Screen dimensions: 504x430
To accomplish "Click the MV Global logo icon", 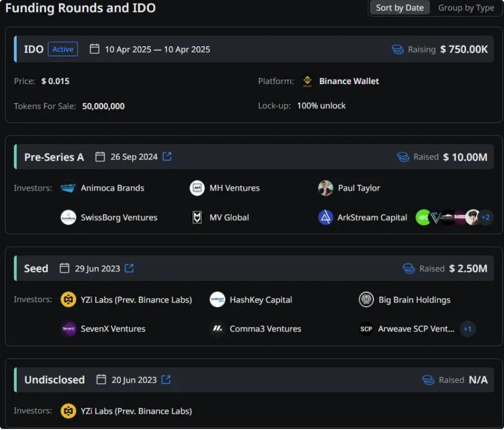I will tap(197, 217).
